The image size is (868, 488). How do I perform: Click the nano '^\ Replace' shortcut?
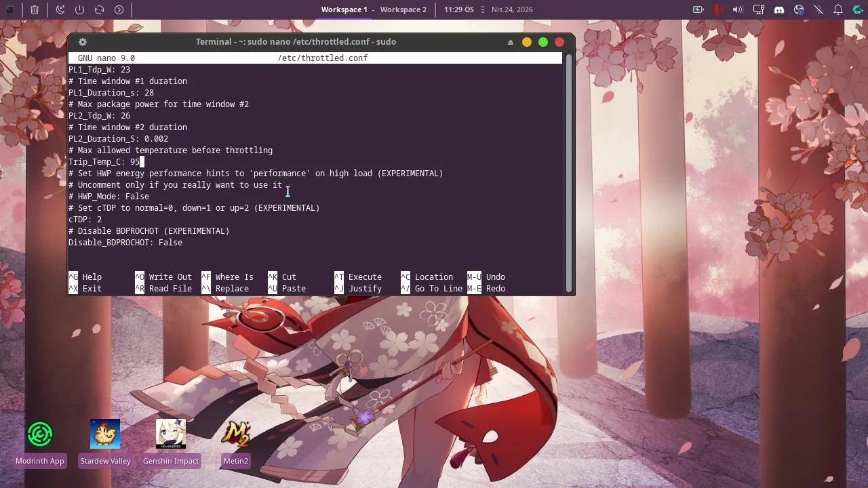(x=225, y=289)
